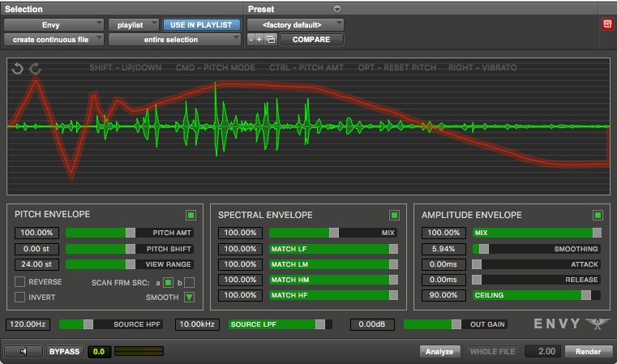The image size is (617, 364).
Task: Click the release 0.00ms field
Action: [443, 280]
